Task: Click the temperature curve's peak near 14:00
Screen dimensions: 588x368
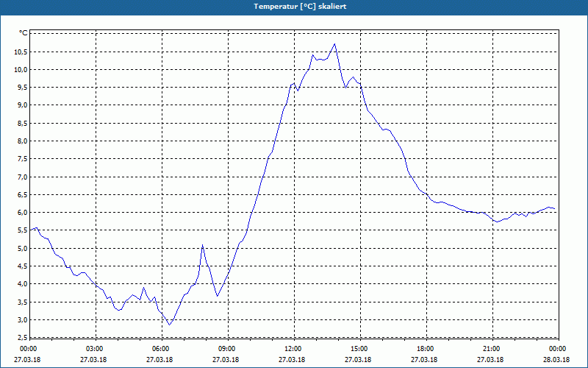Action: coord(334,44)
